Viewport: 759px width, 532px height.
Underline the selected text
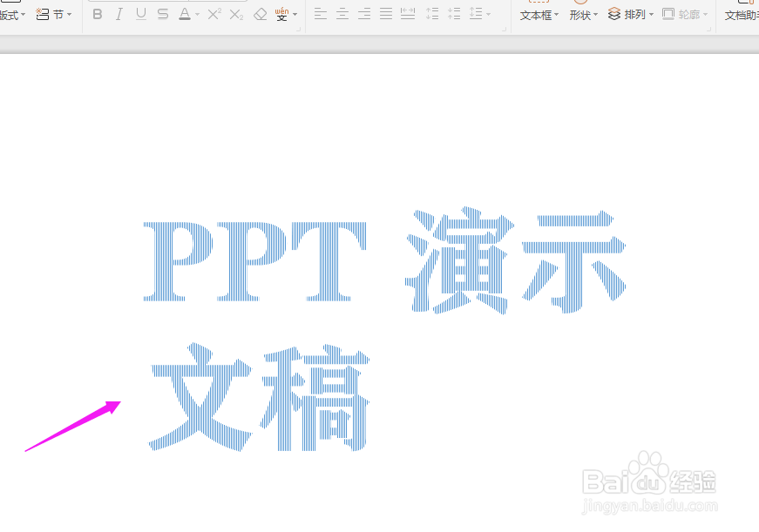click(140, 13)
